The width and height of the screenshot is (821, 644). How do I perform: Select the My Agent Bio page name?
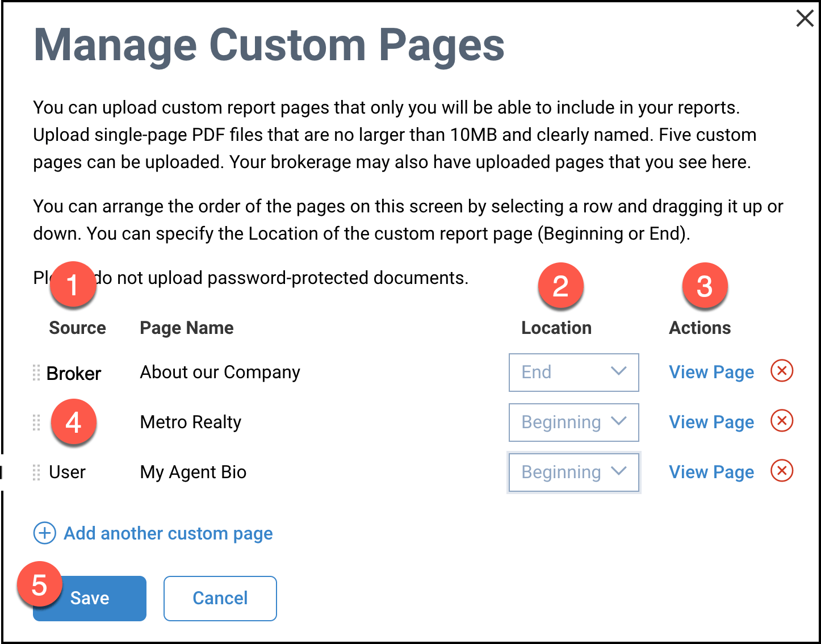(x=193, y=472)
